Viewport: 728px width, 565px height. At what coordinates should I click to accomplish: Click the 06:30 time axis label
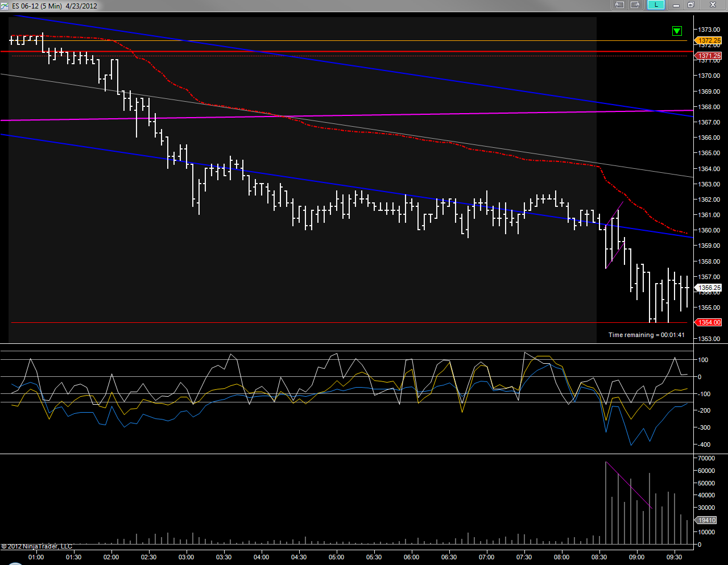[449, 557]
